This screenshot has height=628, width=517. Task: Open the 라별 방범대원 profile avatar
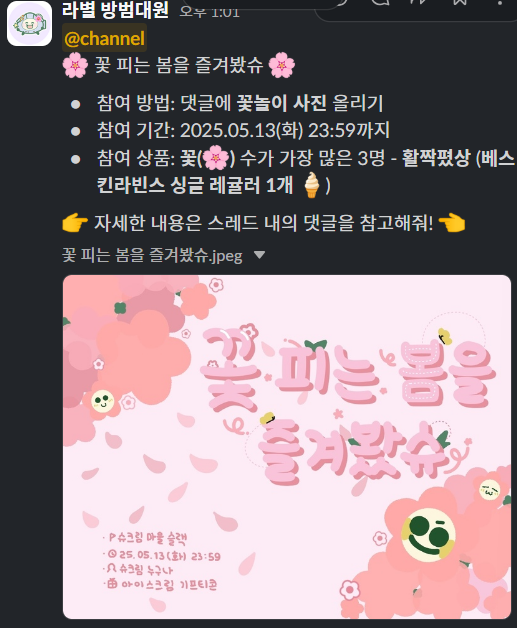tap(29, 24)
